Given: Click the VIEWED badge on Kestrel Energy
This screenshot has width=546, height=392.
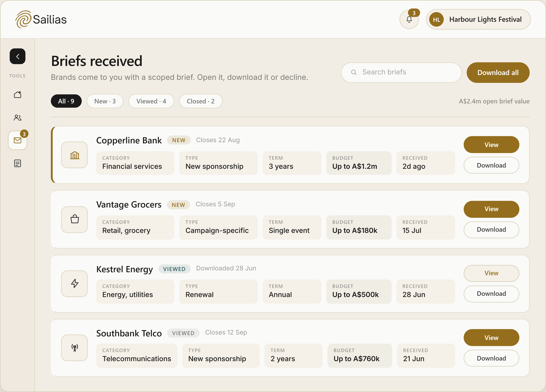Looking at the screenshot, I should click(174, 269).
